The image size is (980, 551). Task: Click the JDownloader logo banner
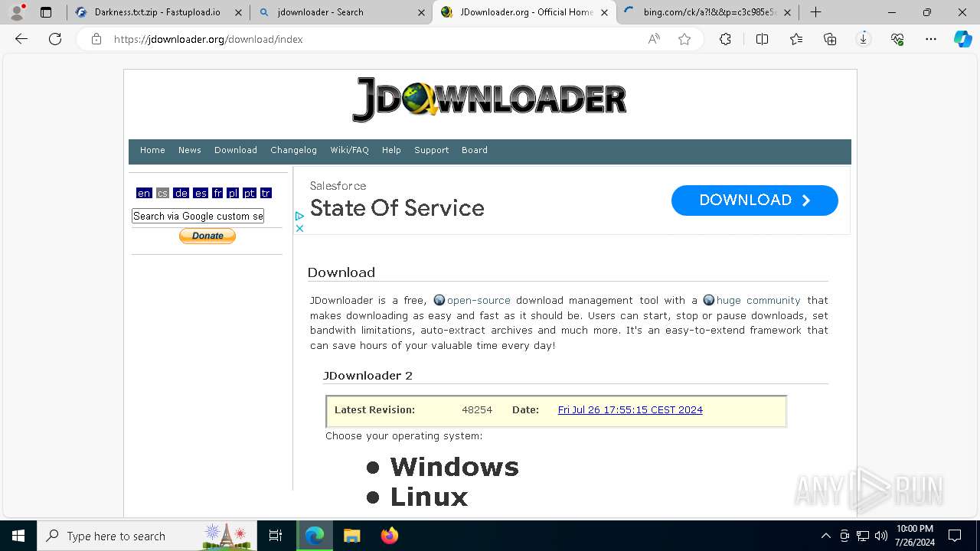coord(489,99)
